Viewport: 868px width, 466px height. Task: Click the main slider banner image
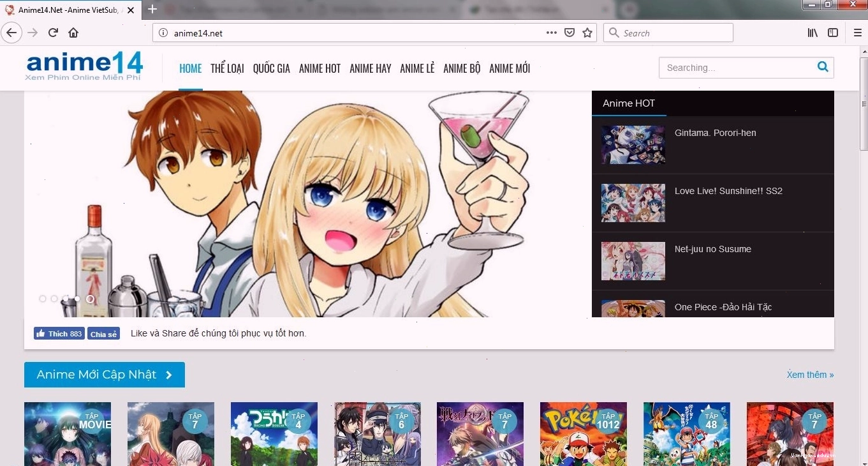308,204
